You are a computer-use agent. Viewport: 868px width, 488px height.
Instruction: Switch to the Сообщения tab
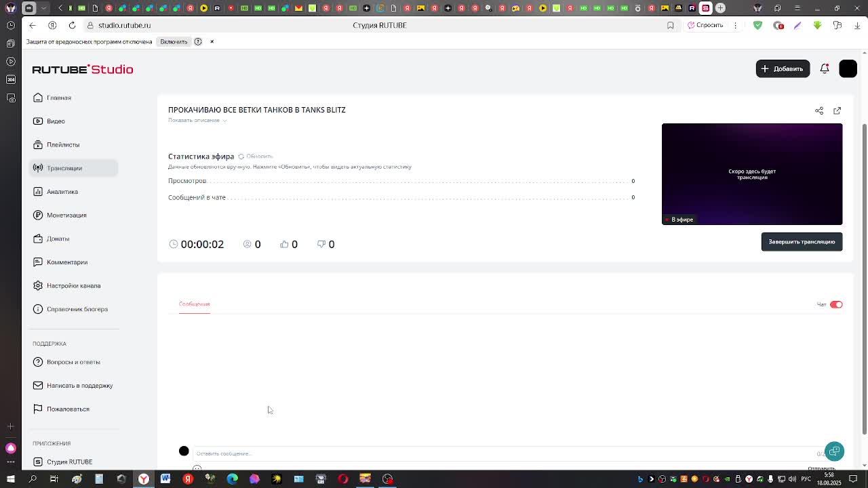194,304
